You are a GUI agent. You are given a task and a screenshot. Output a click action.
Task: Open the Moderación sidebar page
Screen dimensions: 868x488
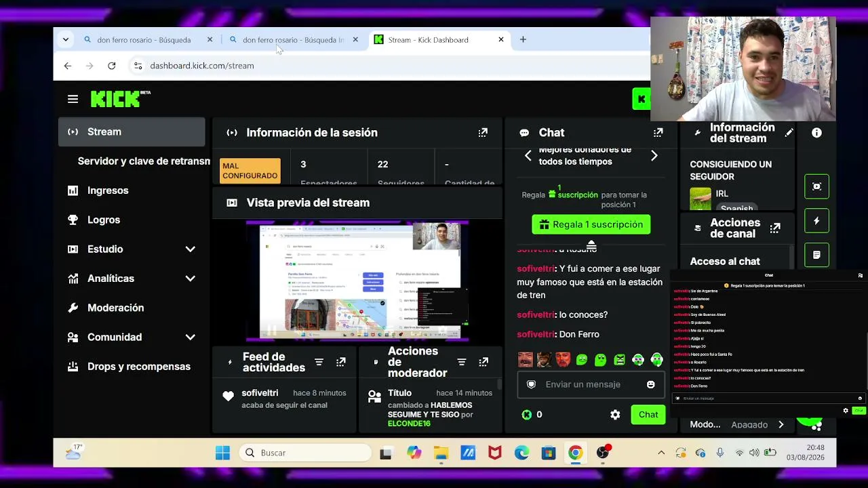132,308
